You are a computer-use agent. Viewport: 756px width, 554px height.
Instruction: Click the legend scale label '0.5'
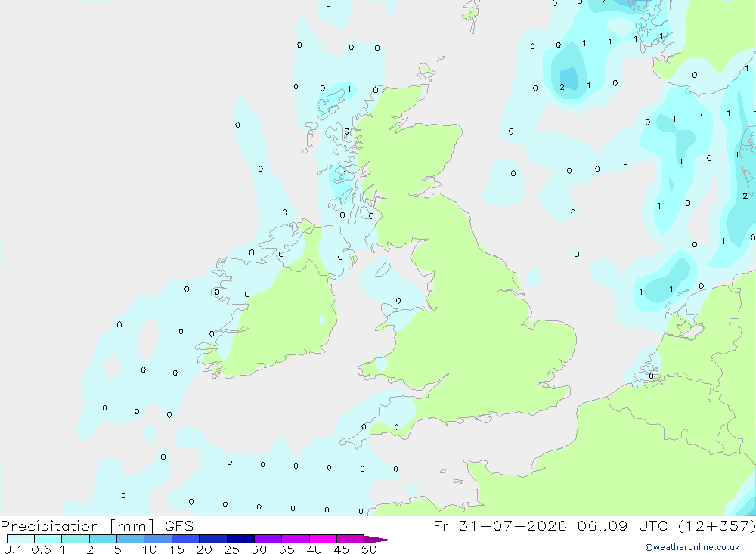(41, 549)
